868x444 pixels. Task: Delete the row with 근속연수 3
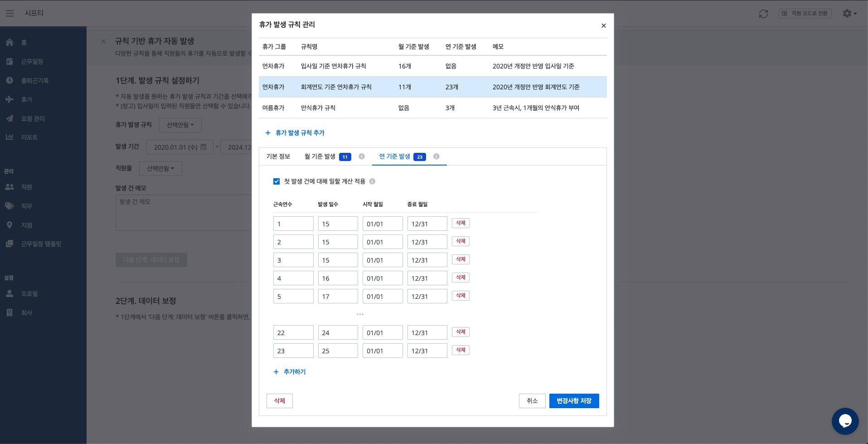tap(461, 259)
